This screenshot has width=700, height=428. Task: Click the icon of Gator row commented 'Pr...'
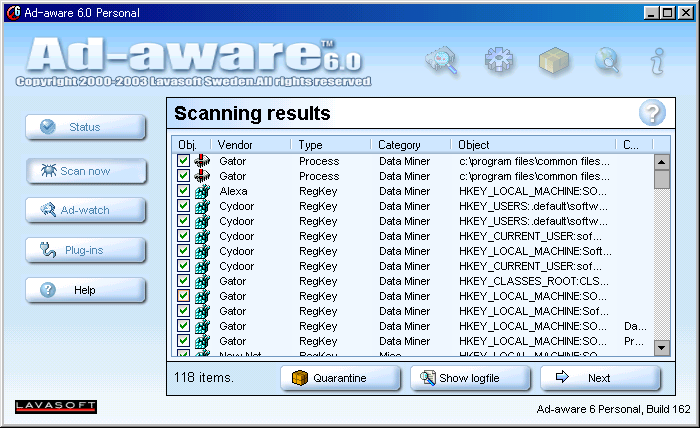coord(202,341)
